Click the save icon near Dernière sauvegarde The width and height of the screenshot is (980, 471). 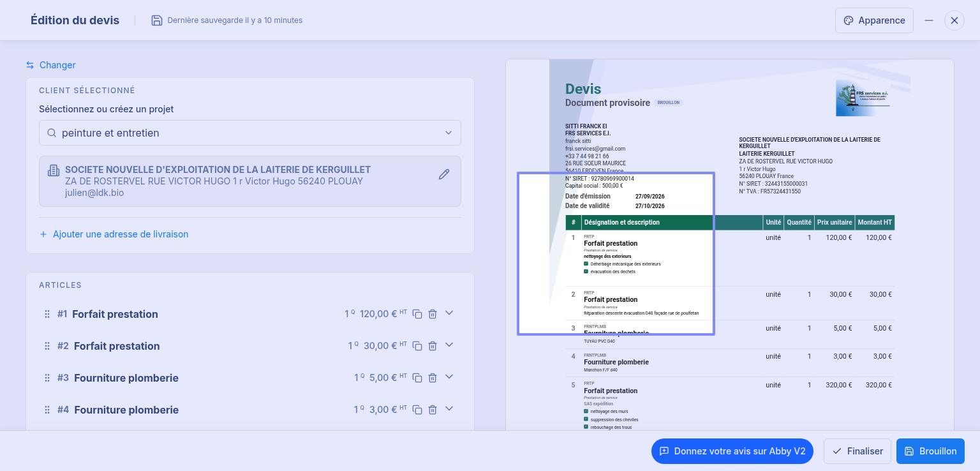pyautogui.click(x=157, y=20)
